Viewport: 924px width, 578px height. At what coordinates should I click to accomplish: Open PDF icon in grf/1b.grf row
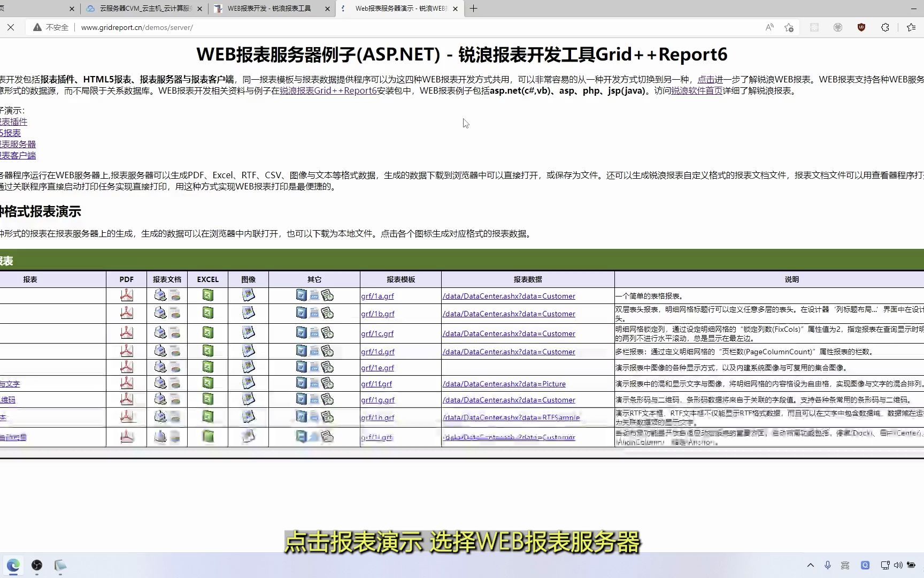pyautogui.click(x=127, y=313)
